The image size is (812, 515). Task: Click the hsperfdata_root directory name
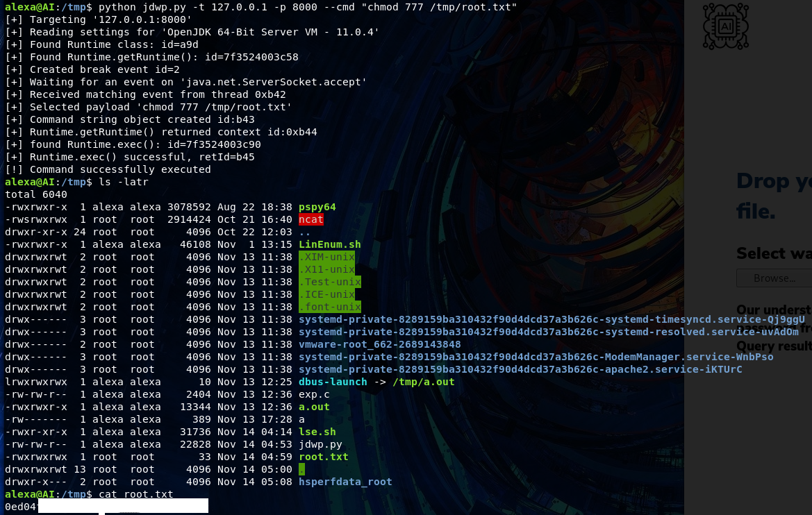[345, 482]
